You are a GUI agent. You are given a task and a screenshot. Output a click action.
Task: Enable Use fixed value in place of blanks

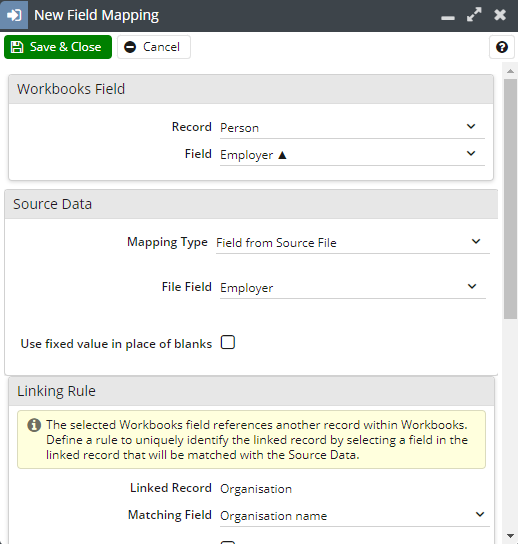coord(228,342)
